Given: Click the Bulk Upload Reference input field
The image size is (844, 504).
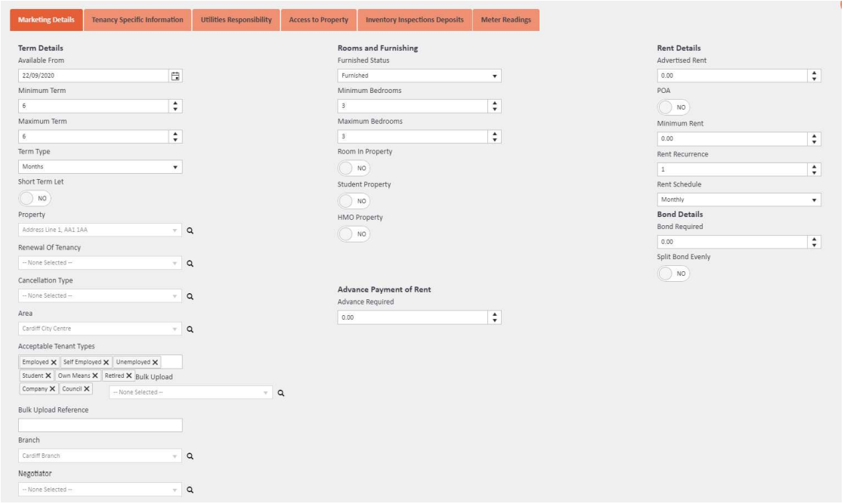Looking at the screenshot, I should (100, 425).
